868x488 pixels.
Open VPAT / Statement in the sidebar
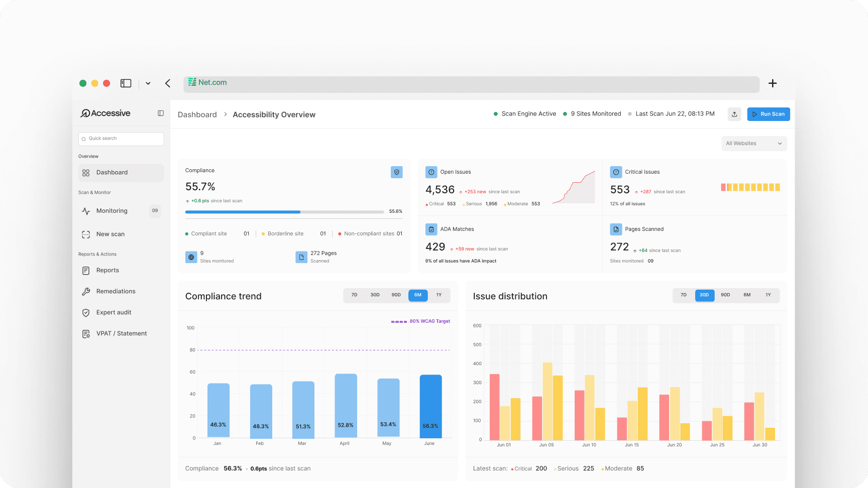[121, 334]
